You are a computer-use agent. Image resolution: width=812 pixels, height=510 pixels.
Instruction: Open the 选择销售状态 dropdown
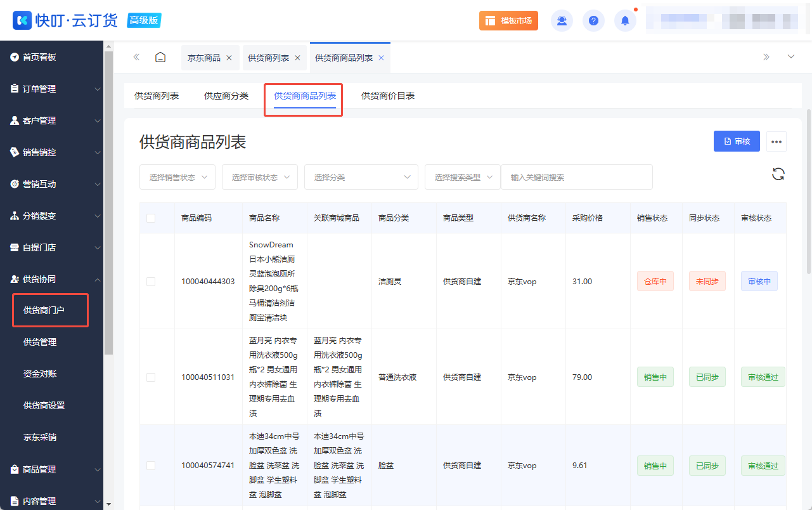point(177,177)
